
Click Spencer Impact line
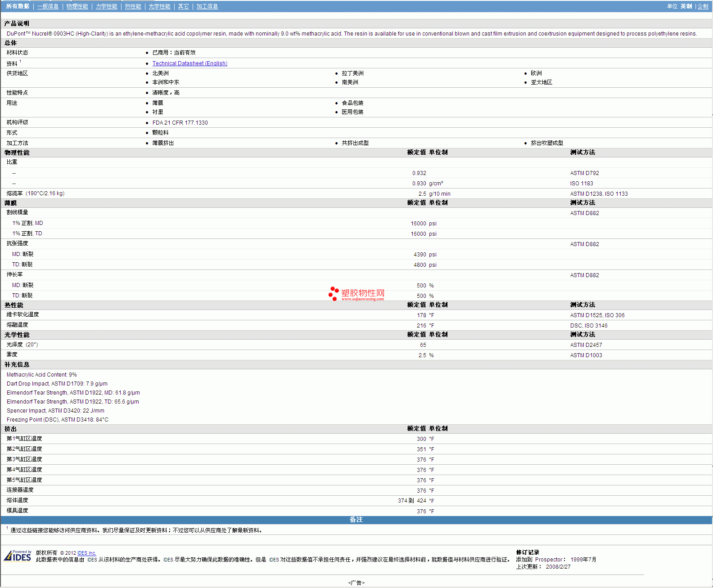tap(55, 411)
